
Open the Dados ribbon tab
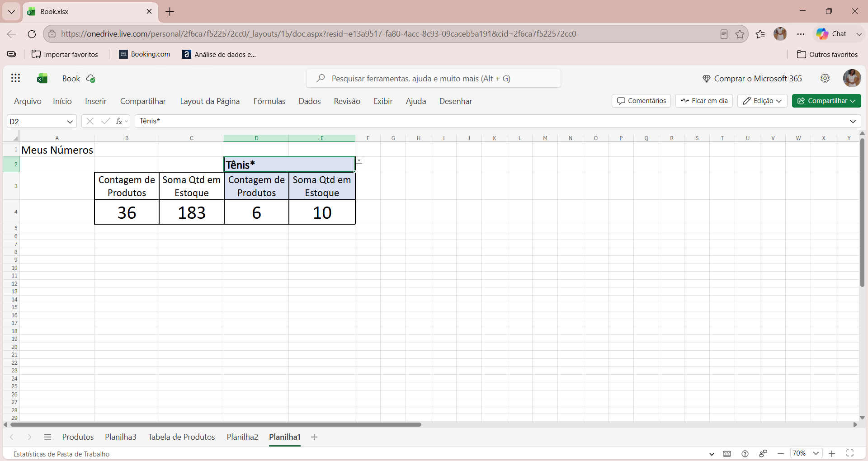310,101
